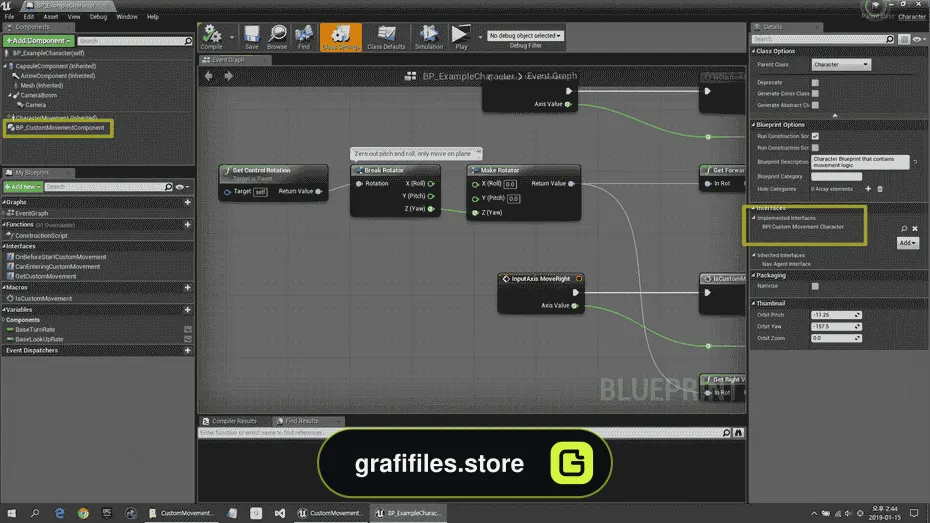Open the Parent Class Character dropdown

click(840, 65)
